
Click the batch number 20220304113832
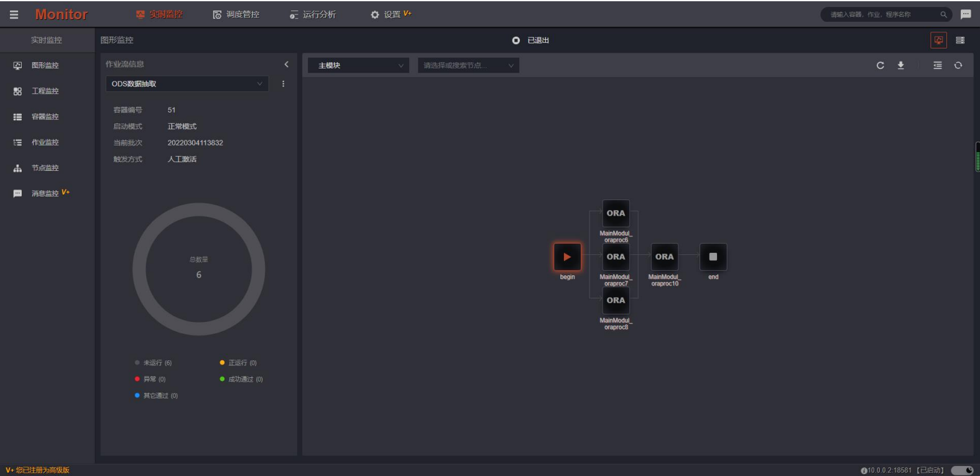click(x=195, y=143)
